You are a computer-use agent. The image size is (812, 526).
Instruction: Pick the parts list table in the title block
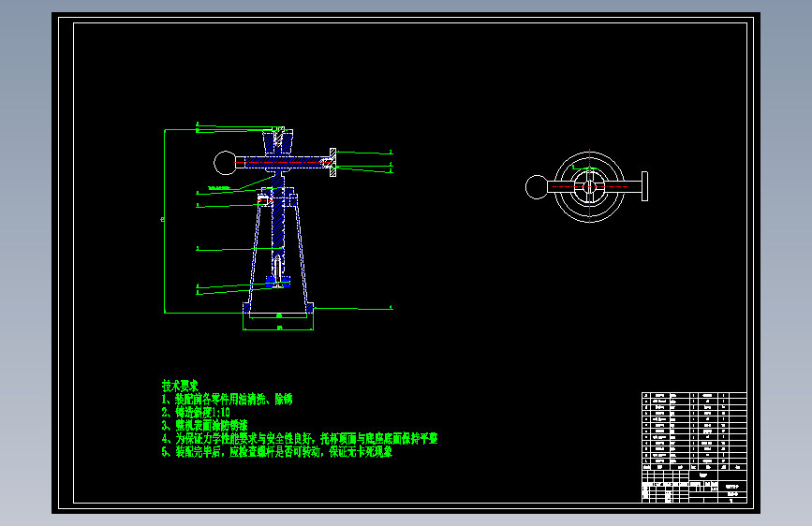click(694, 431)
